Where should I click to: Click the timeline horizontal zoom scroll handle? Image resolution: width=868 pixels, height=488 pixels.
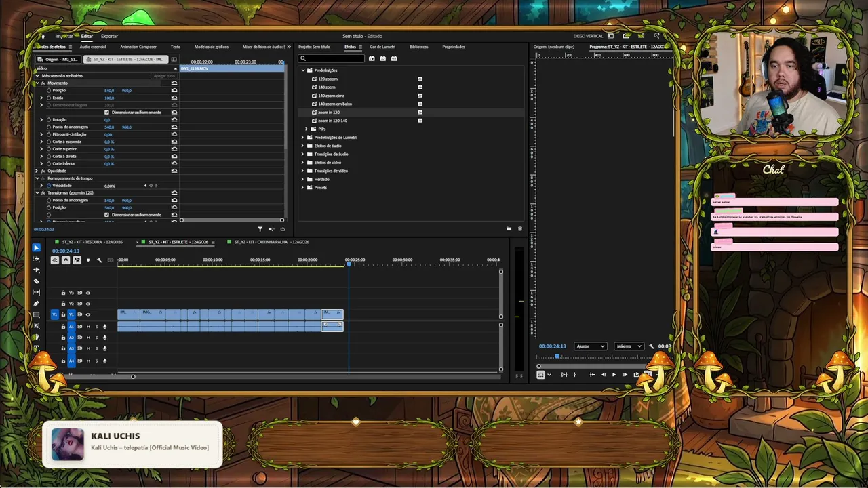coord(133,377)
